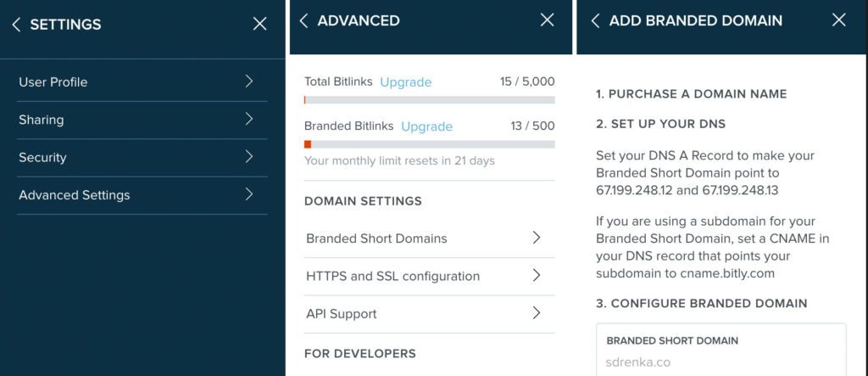Expand API Support chevron arrow
868x376 pixels.
[536, 313]
